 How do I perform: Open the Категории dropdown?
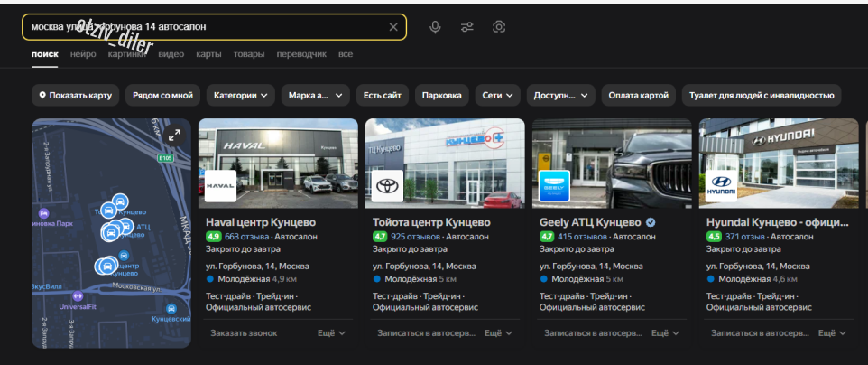(x=240, y=96)
